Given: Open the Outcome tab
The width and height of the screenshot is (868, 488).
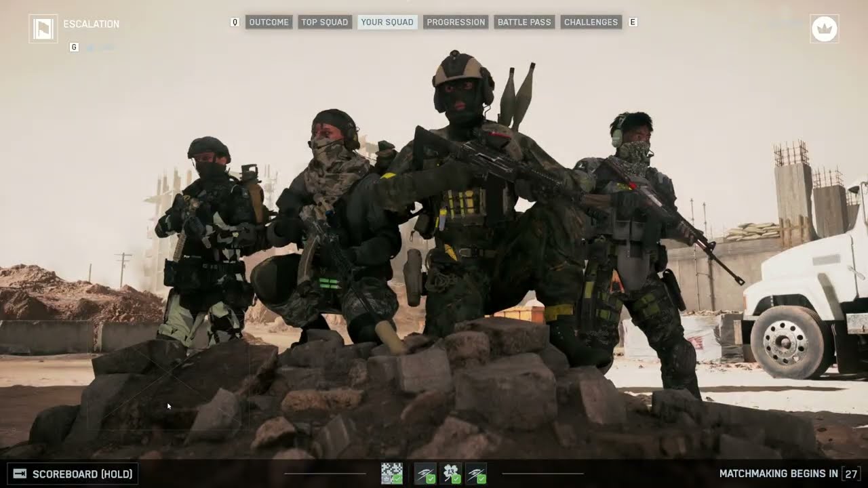Looking at the screenshot, I should [269, 22].
